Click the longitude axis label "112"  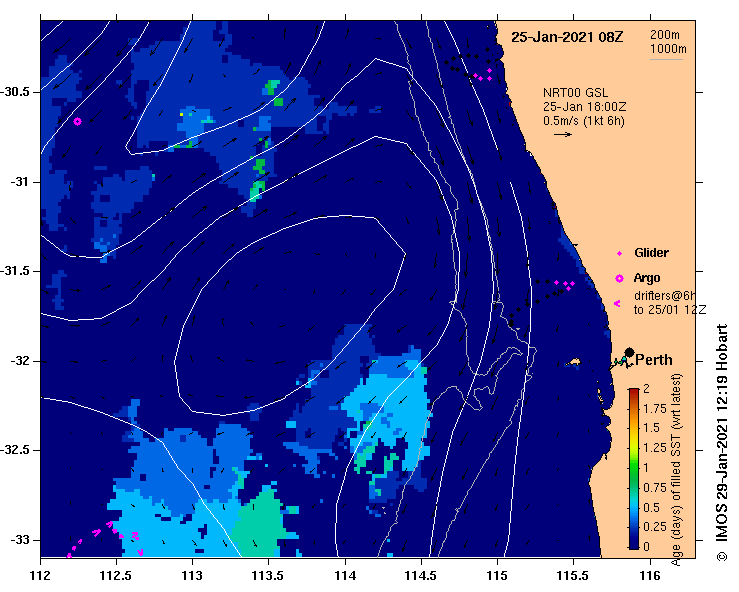coord(41,576)
